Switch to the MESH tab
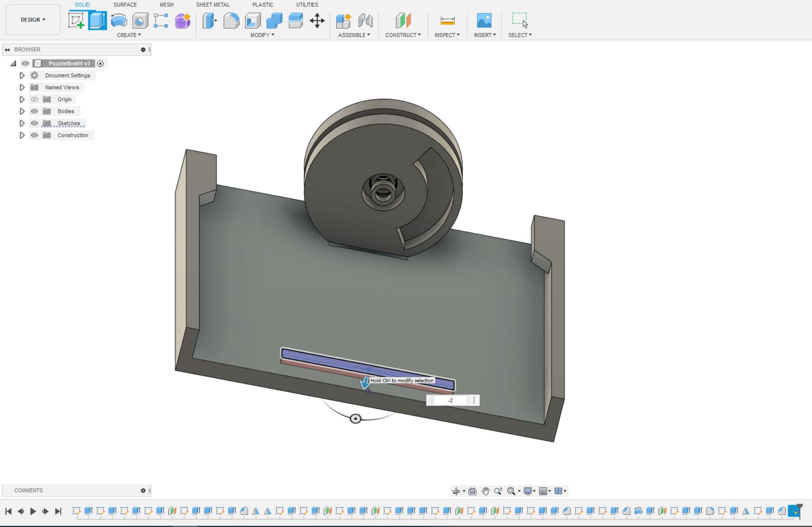The height and width of the screenshot is (527, 812). click(167, 5)
